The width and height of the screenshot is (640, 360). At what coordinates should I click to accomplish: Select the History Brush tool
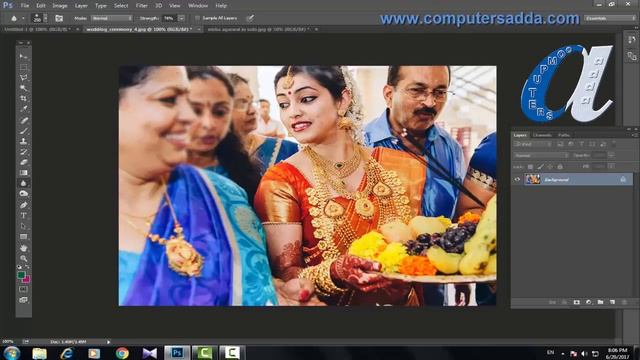[x=23, y=152]
